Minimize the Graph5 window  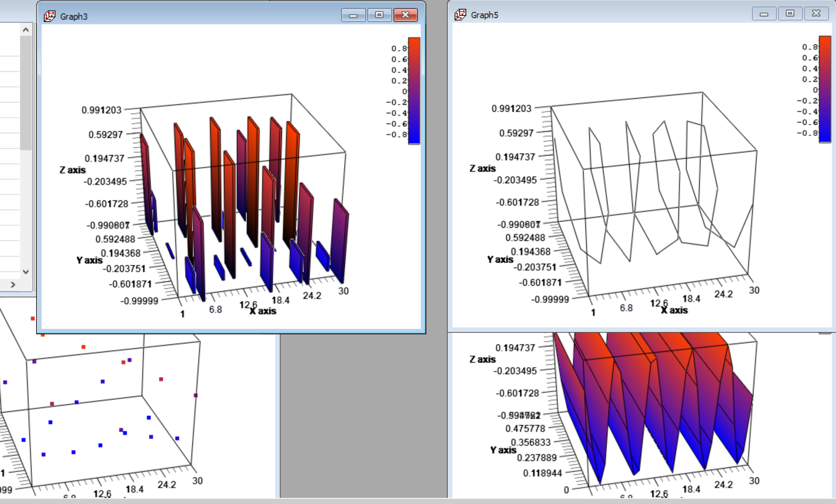point(764,14)
